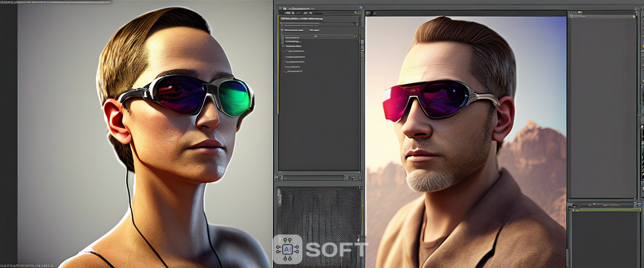Click the AI SOFT chip logo icon

click(x=287, y=249)
